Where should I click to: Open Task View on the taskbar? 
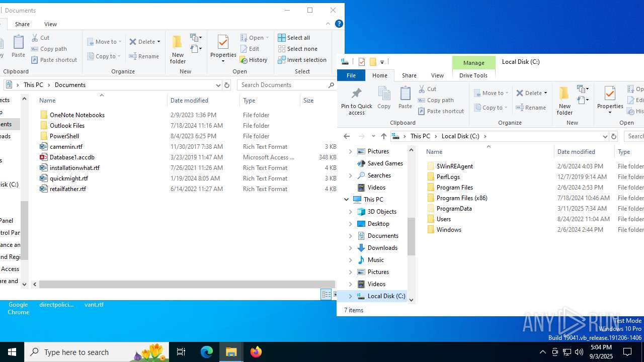click(x=181, y=352)
